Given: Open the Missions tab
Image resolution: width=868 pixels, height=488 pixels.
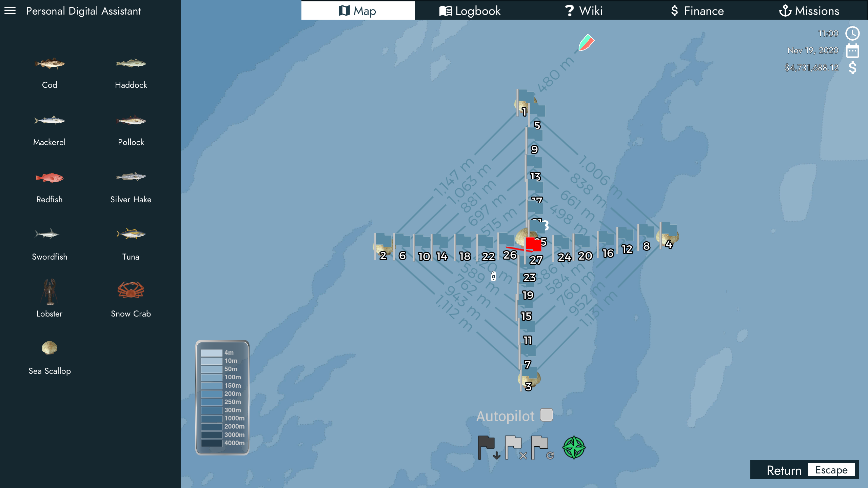Looking at the screenshot, I should tap(809, 11).
